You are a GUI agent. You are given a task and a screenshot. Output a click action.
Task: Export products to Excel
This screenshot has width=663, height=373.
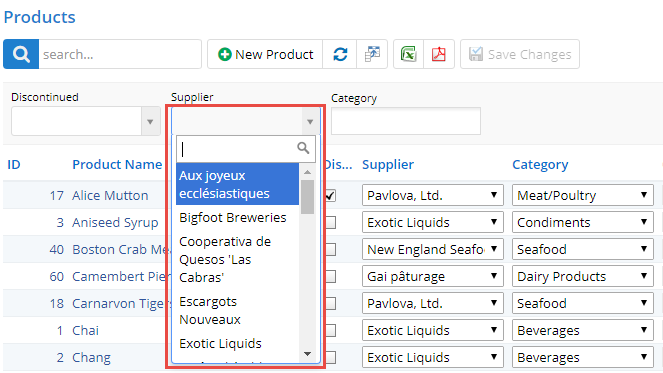[x=408, y=54]
